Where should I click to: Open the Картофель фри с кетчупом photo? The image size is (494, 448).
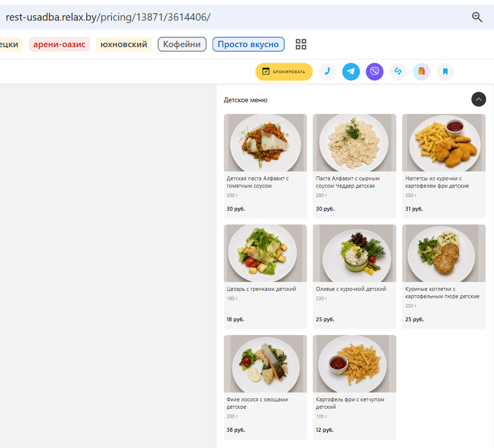pos(355,364)
